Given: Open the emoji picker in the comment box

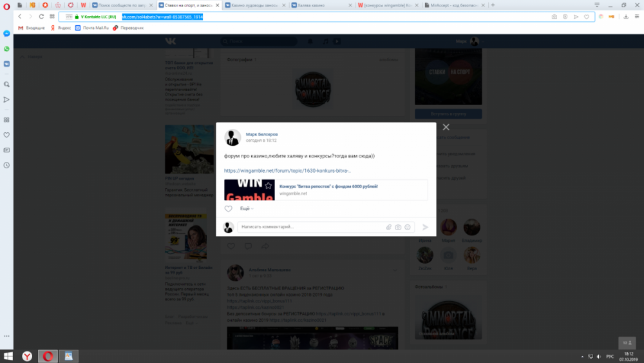Looking at the screenshot, I should click(408, 227).
